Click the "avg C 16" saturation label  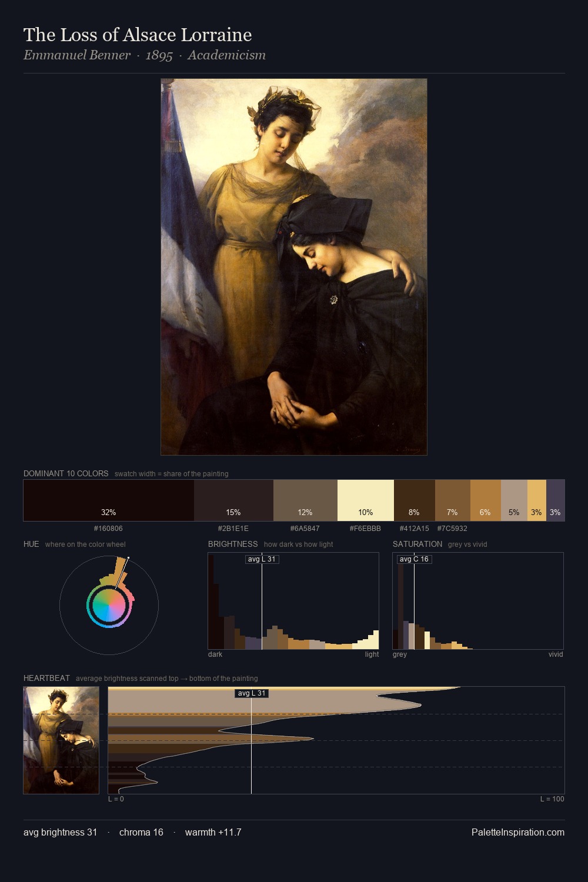pyautogui.click(x=414, y=559)
